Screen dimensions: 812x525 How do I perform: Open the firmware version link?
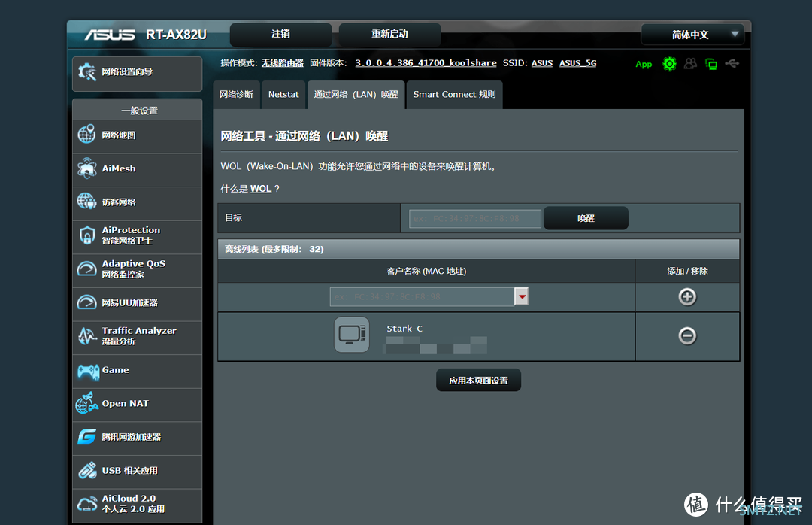click(426, 63)
